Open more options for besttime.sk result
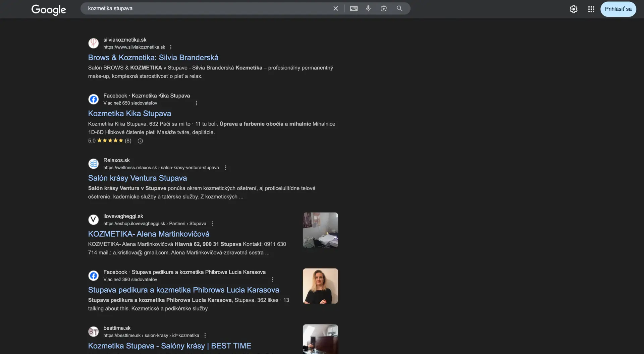The image size is (644, 354). coord(205,336)
